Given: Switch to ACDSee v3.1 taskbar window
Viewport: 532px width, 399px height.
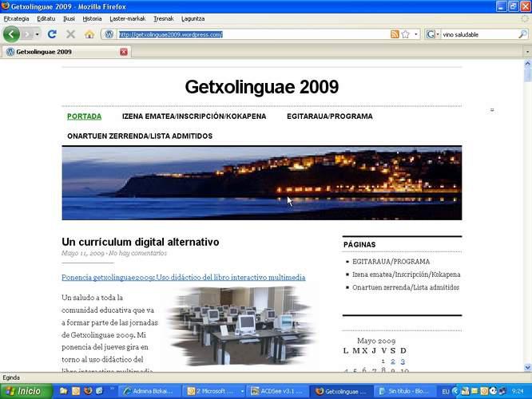Looking at the screenshot, I should (x=278, y=391).
